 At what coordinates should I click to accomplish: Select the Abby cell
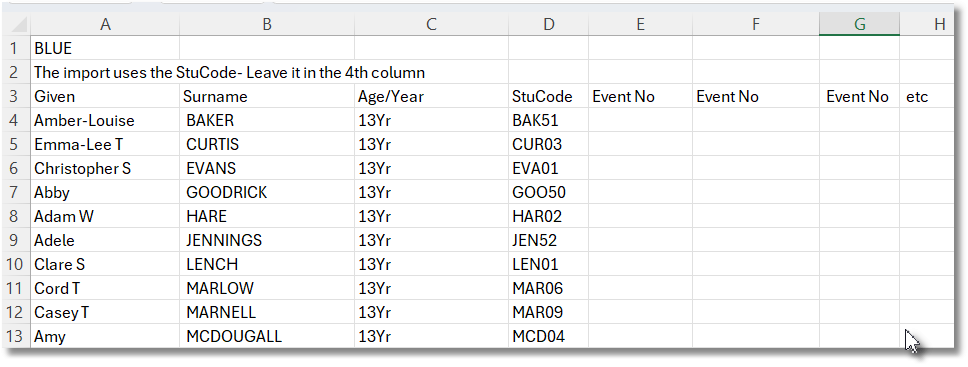click(105, 192)
